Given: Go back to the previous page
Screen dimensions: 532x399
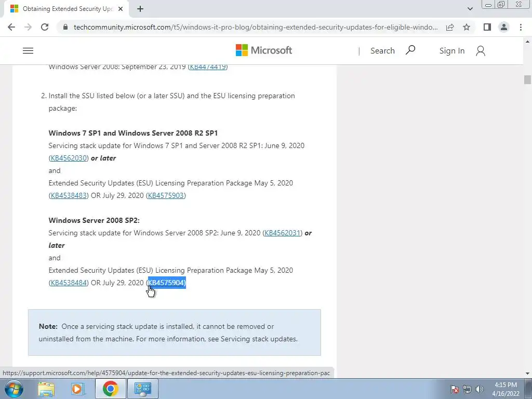Looking at the screenshot, I should point(11,27).
